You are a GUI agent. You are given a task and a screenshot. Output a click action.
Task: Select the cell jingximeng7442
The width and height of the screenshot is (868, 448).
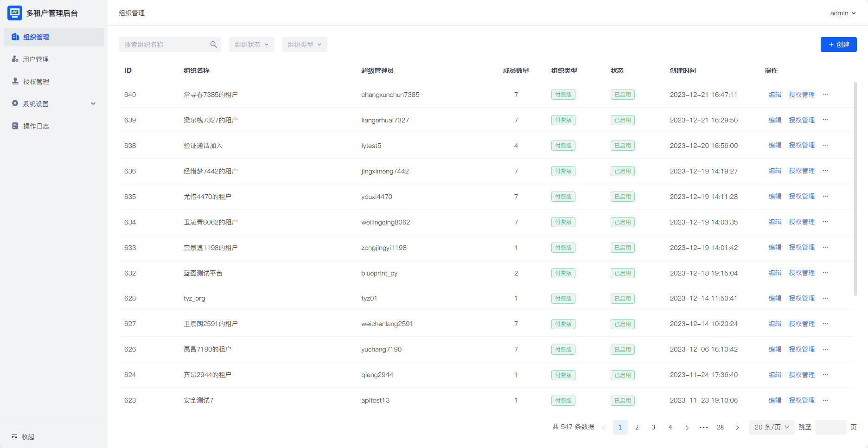pos(385,171)
